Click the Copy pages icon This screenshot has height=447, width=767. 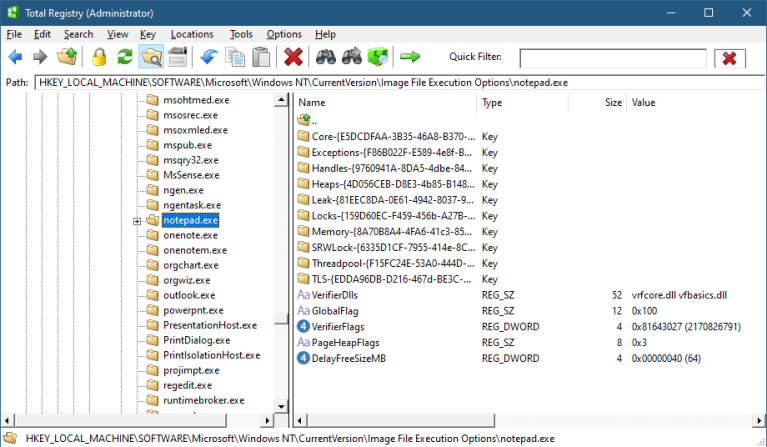pos(235,57)
